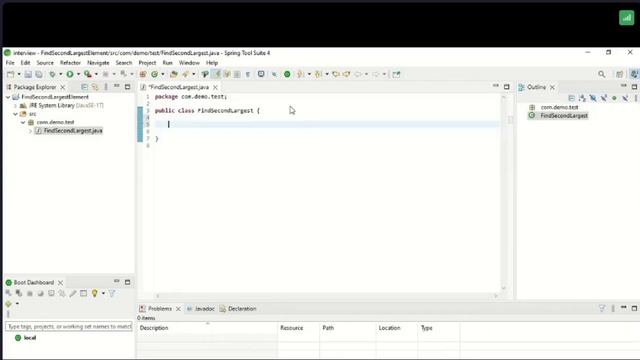
Task: Select the Outline view tab
Action: click(536, 87)
